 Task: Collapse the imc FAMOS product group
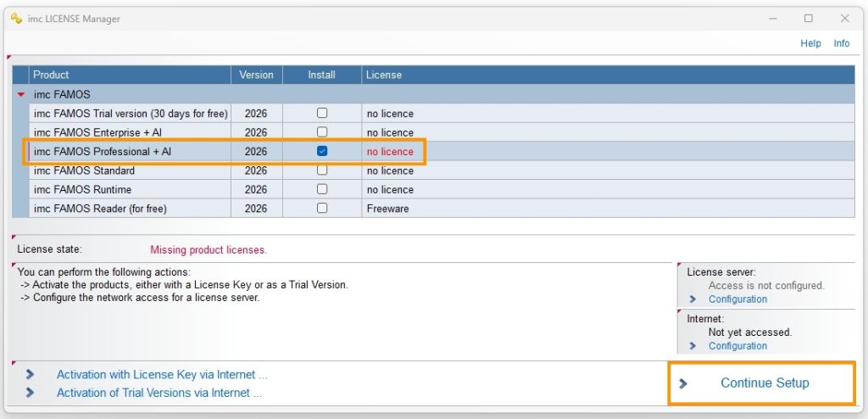tap(21, 95)
